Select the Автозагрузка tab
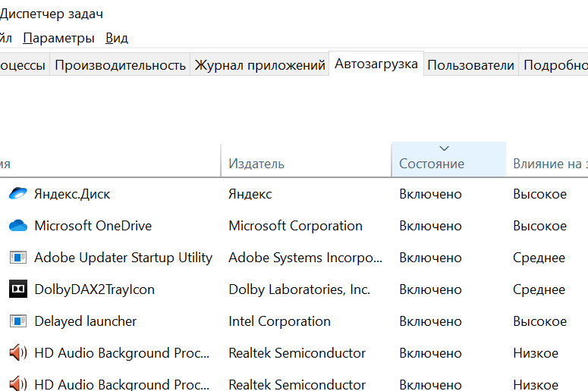 click(376, 64)
